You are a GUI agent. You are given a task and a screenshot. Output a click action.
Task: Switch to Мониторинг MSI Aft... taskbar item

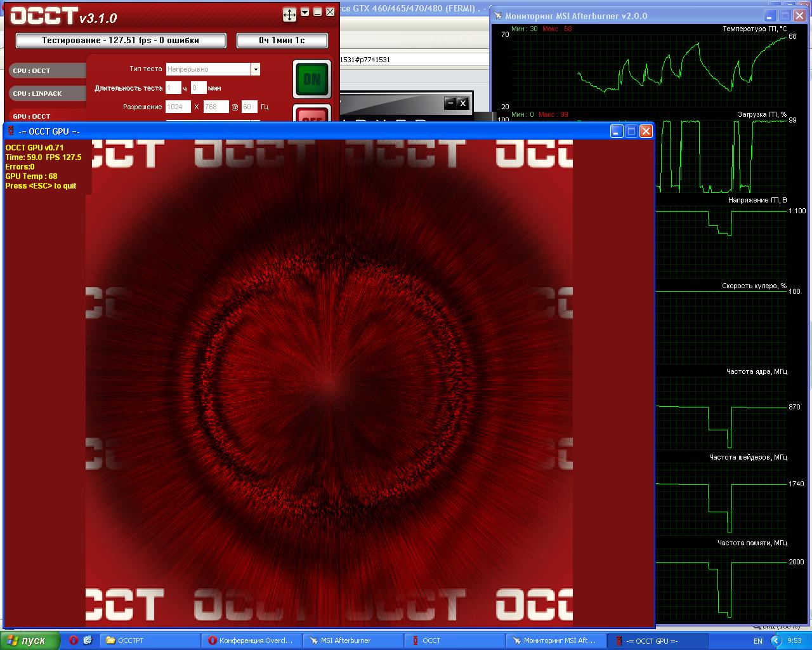[556, 640]
